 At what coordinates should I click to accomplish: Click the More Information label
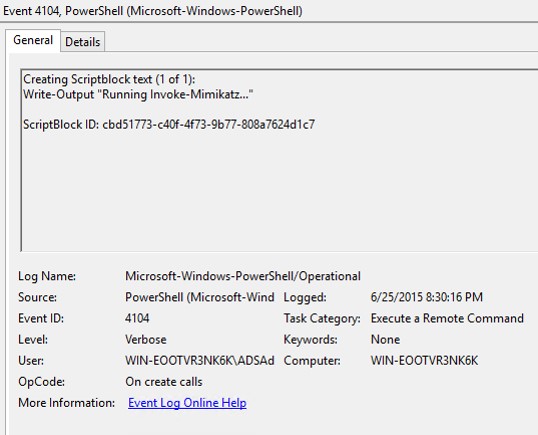tap(67, 403)
